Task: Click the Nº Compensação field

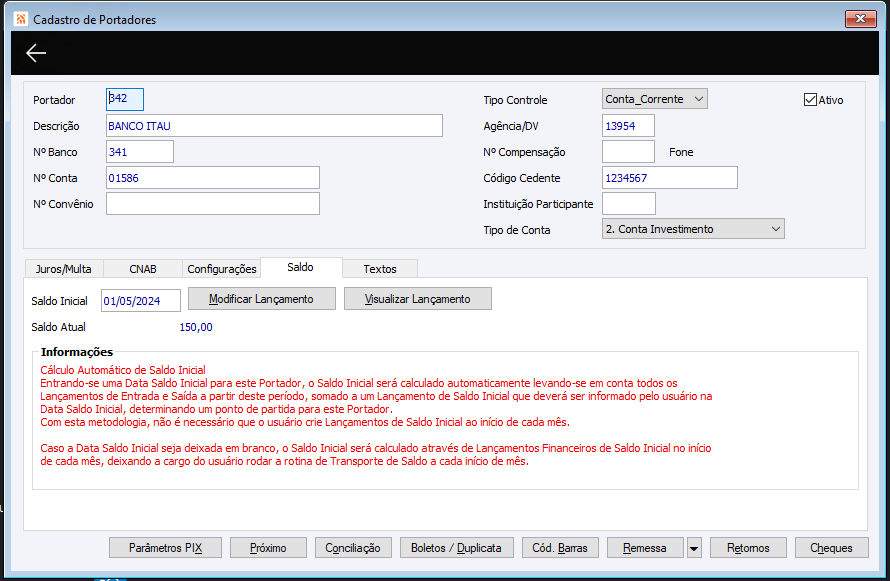Action: tap(628, 151)
